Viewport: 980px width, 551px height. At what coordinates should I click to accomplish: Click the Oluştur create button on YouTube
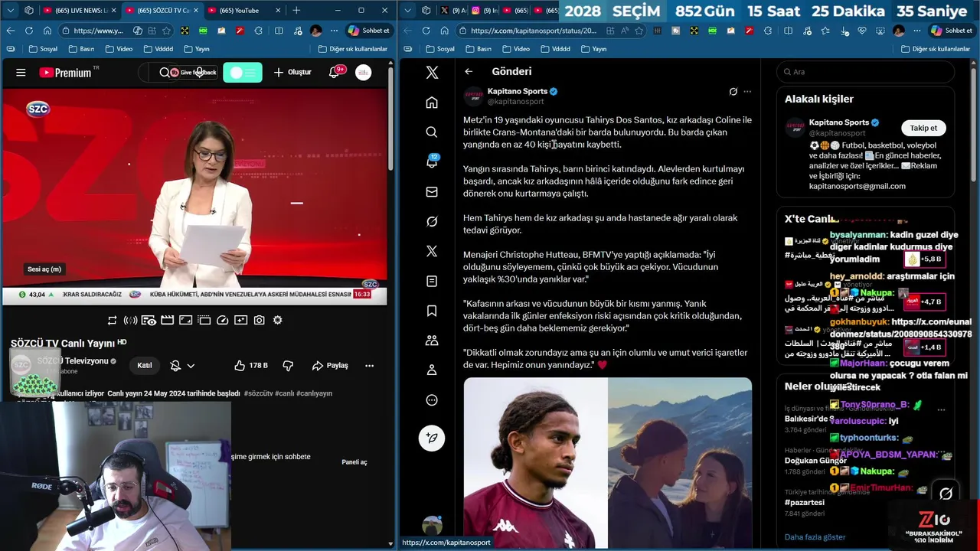(292, 73)
